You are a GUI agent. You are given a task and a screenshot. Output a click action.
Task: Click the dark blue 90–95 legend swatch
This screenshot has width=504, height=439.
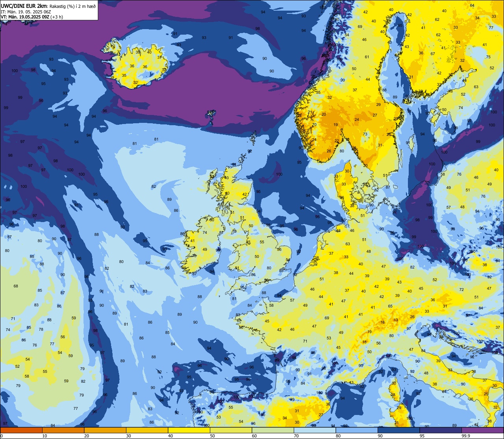[399, 430]
